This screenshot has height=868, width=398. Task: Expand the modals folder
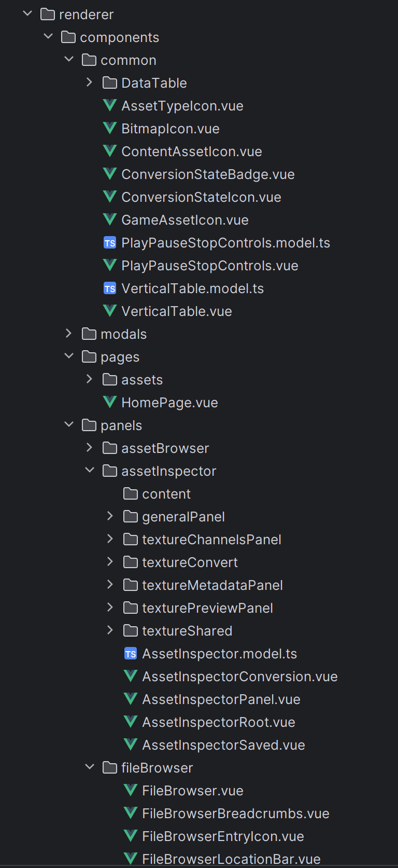coord(68,334)
